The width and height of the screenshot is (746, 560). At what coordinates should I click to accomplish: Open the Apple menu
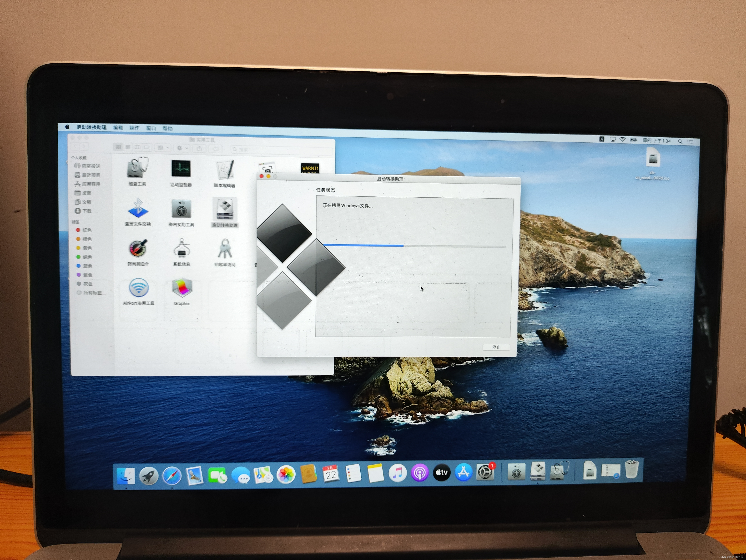[x=67, y=127]
